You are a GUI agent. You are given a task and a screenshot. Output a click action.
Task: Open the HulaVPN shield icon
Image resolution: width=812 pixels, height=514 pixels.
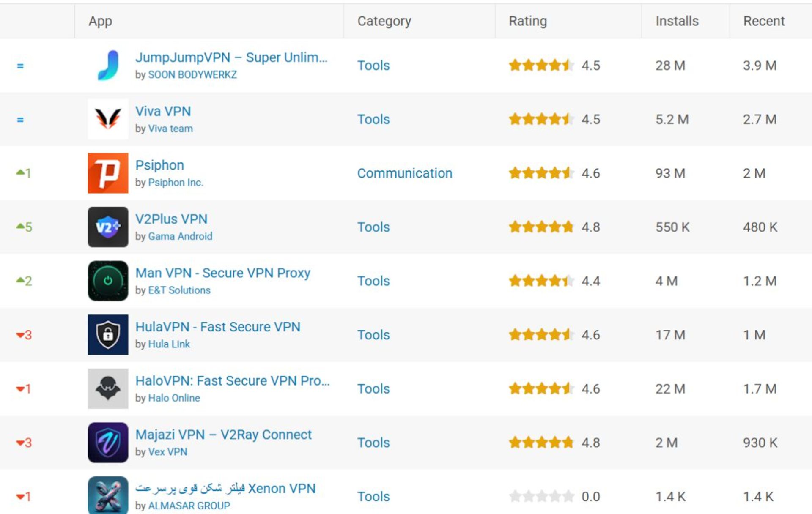(x=108, y=335)
